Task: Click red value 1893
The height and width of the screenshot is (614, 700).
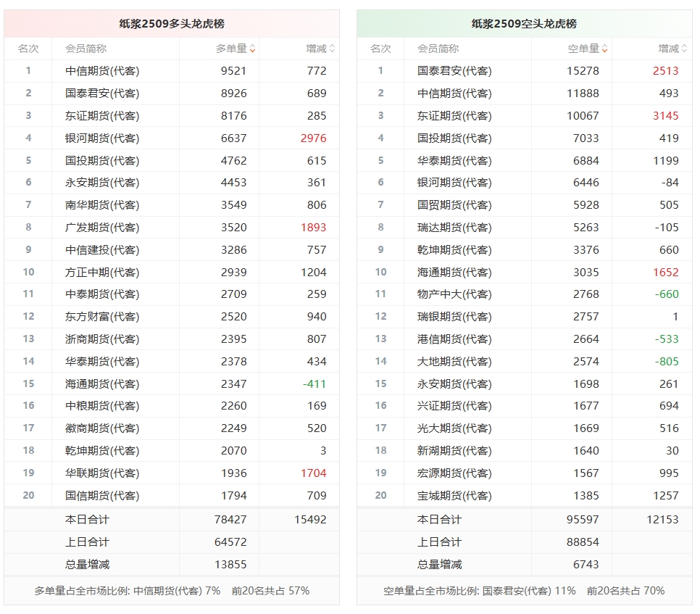Action: pos(313,228)
